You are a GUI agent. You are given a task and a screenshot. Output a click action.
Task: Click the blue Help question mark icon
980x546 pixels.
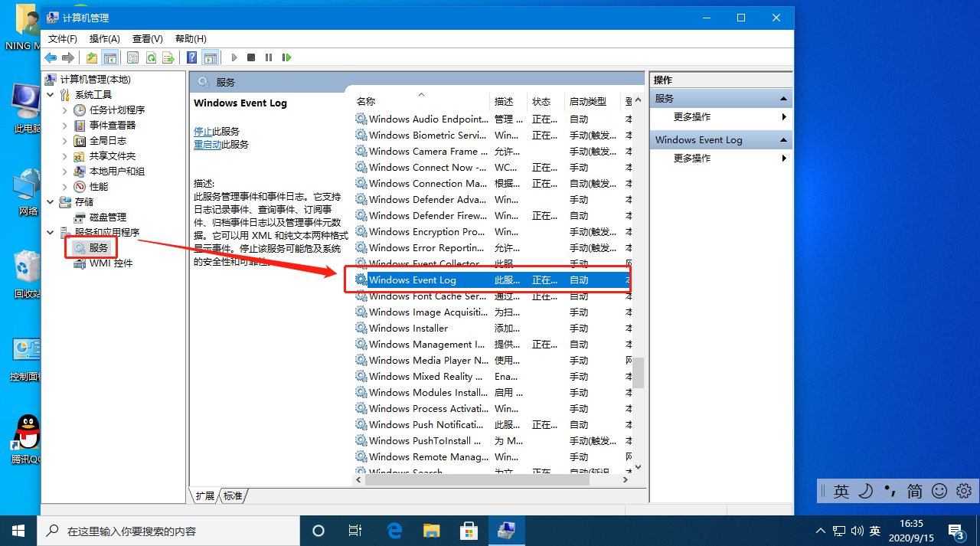click(x=192, y=57)
